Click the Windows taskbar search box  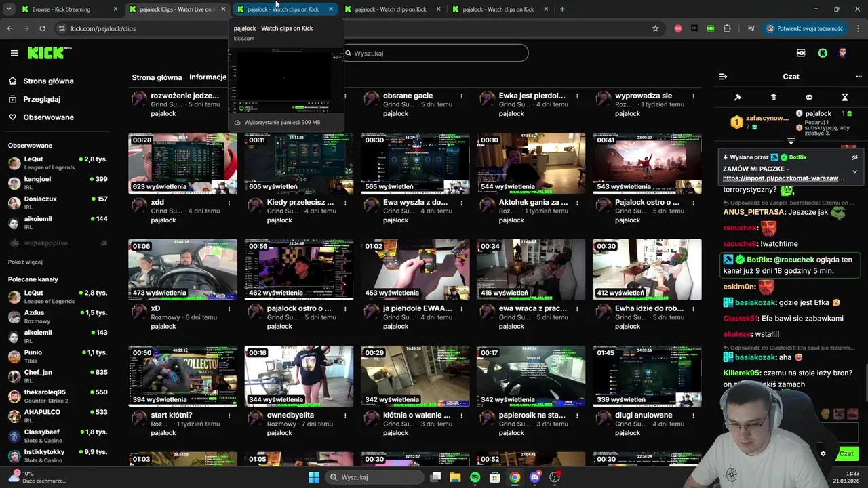373,477
